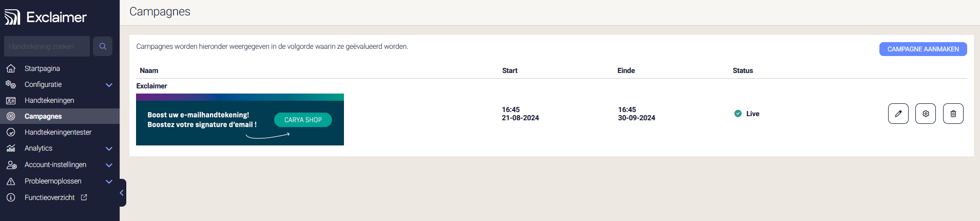Viewport: 980px width, 221px height.
Task: Collapse the sidebar with the arrow handle
Action: coord(122,193)
